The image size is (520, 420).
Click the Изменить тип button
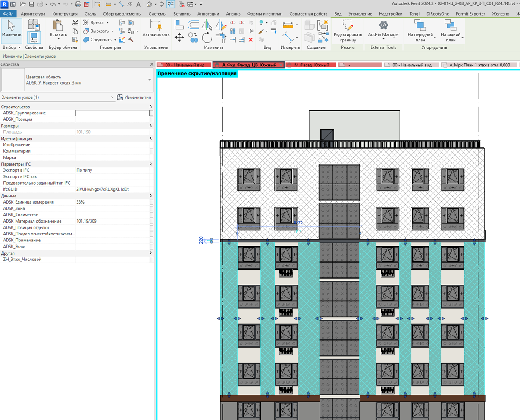(134, 97)
